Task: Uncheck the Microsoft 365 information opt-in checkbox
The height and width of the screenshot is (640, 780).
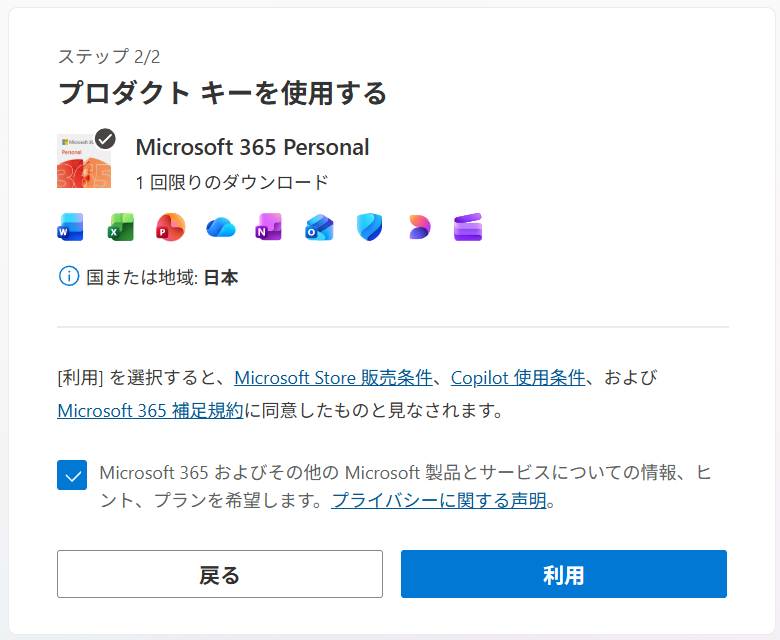Action: tap(72, 476)
